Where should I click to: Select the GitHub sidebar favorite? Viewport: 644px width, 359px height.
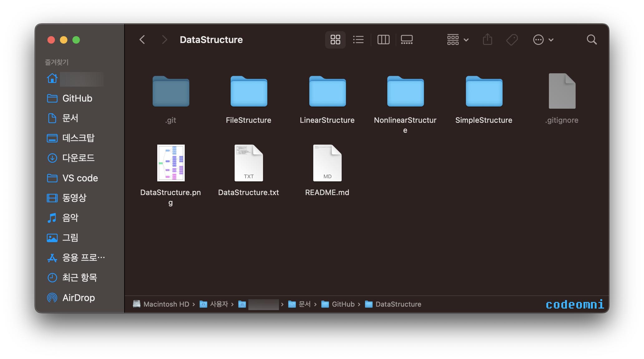[77, 98]
